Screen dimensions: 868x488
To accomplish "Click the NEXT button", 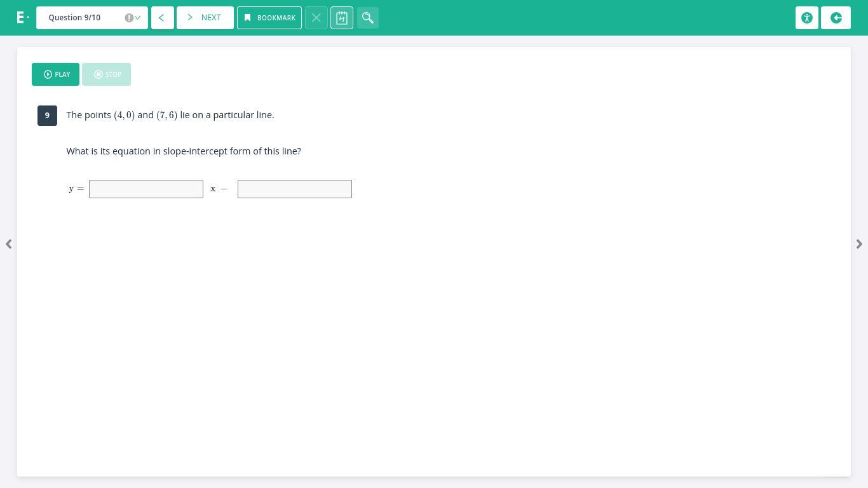I will (205, 18).
